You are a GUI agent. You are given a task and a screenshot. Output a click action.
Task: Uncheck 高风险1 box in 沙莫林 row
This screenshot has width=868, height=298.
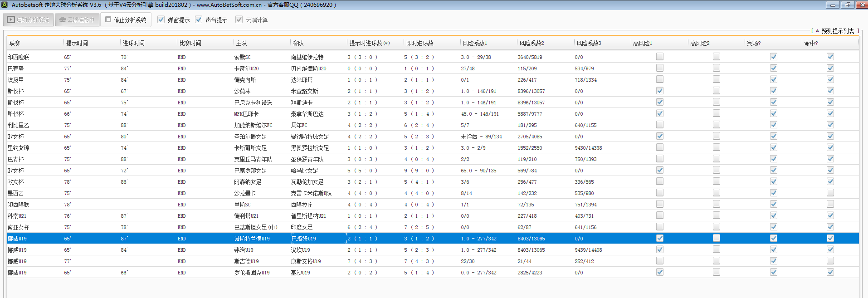point(660,91)
